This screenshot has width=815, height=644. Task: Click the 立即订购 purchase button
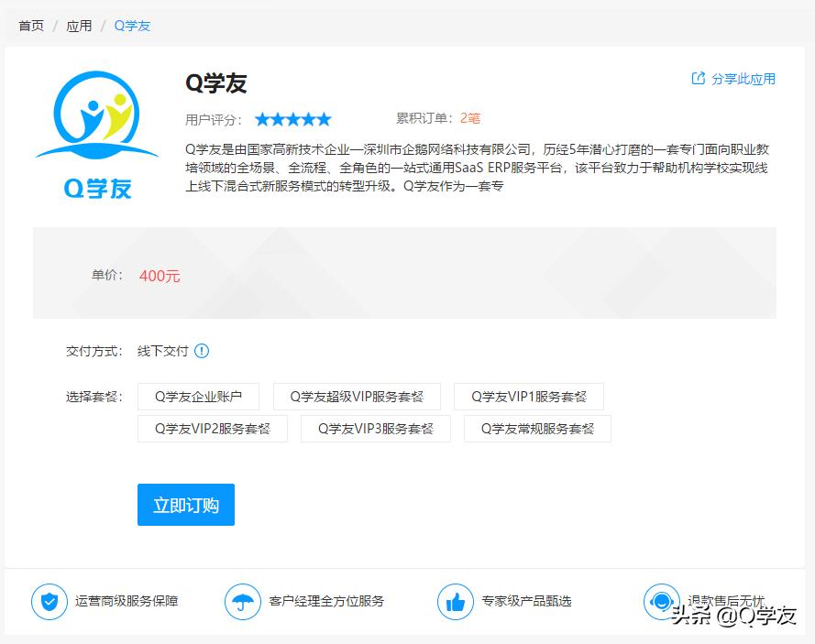click(185, 504)
